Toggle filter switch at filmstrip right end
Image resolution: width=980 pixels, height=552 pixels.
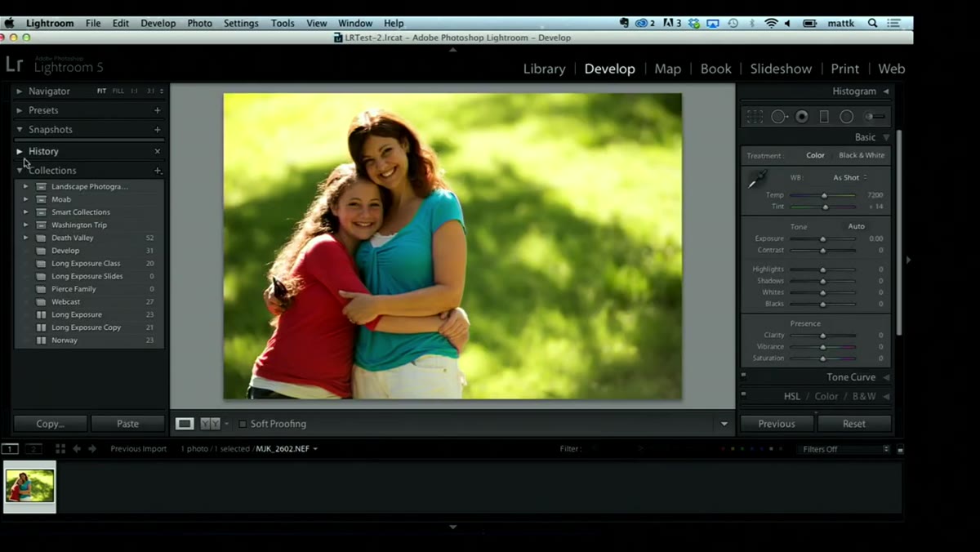(900, 449)
